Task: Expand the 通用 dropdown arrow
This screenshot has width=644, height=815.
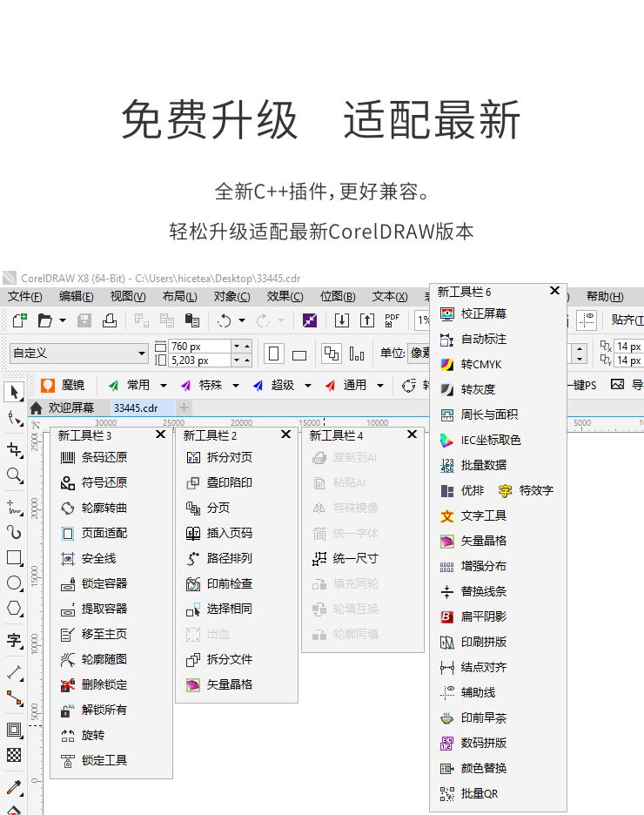Action: click(x=379, y=386)
